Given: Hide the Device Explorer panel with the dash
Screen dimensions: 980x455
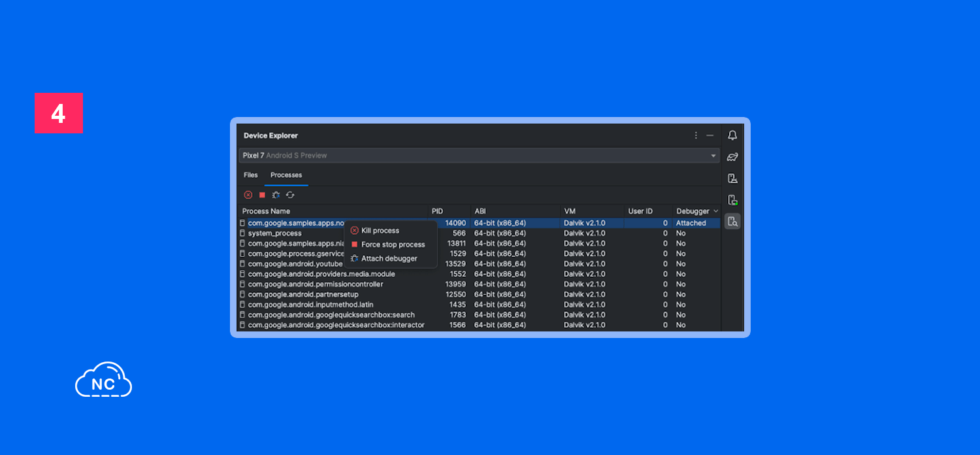Looking at the screenshot, I should 710,135.
